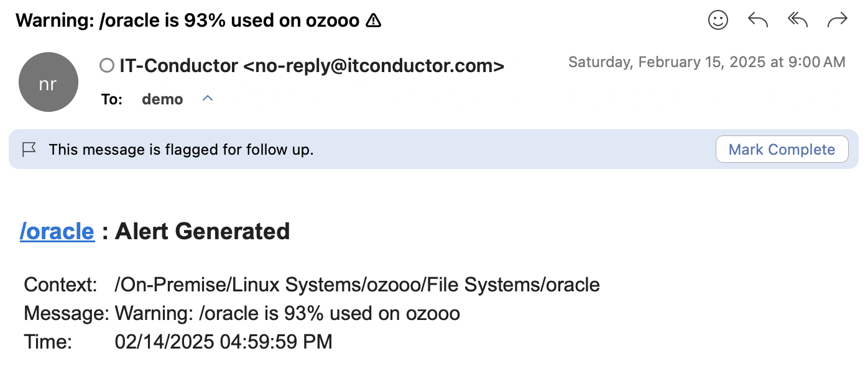Click the Saturday, February 15, 2025 timestamp

(x=707, y=62)
